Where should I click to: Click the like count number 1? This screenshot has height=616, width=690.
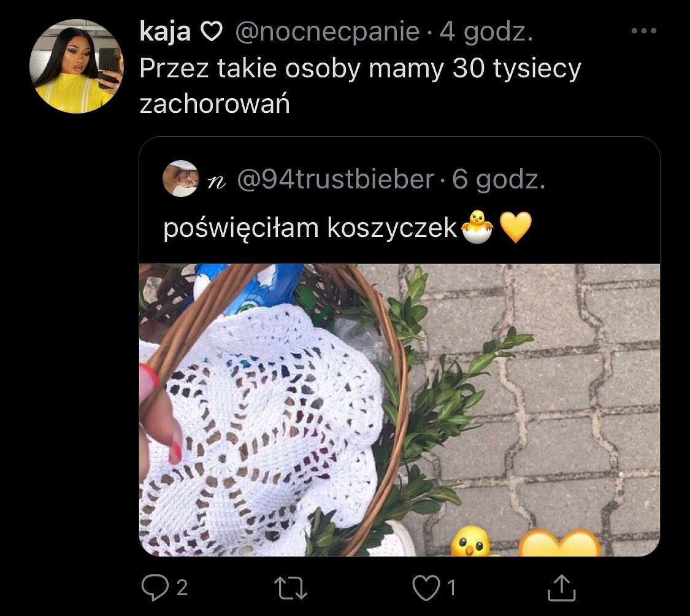[x=451, y=588]
